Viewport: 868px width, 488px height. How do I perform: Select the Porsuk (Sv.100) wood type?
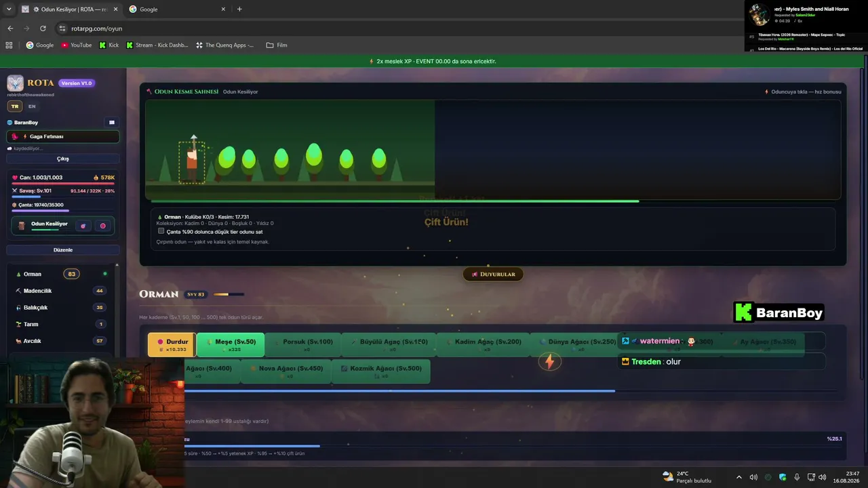point(303,345)
